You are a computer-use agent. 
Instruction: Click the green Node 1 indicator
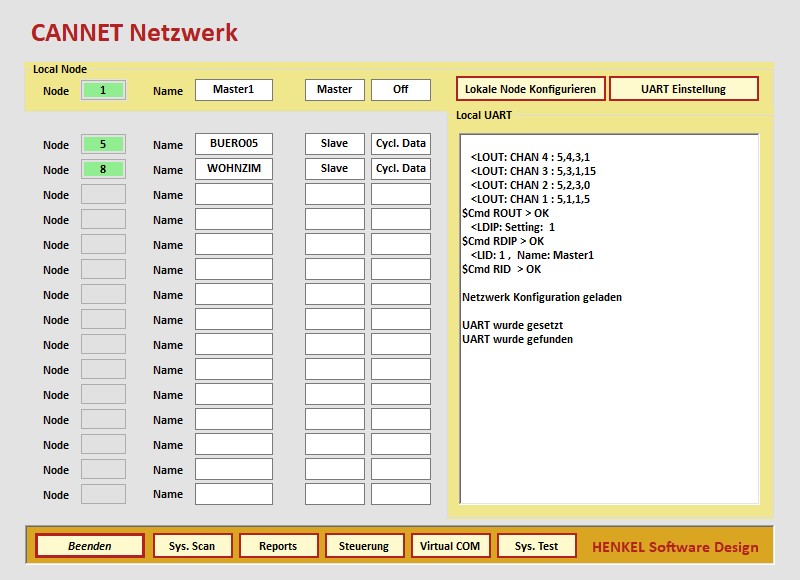[x=103, y=89]
